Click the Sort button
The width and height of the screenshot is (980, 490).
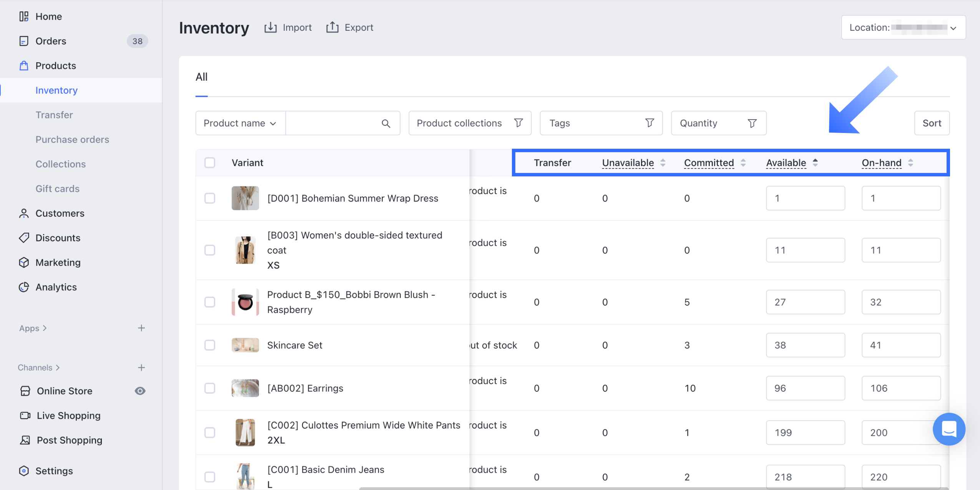(932, 123)
